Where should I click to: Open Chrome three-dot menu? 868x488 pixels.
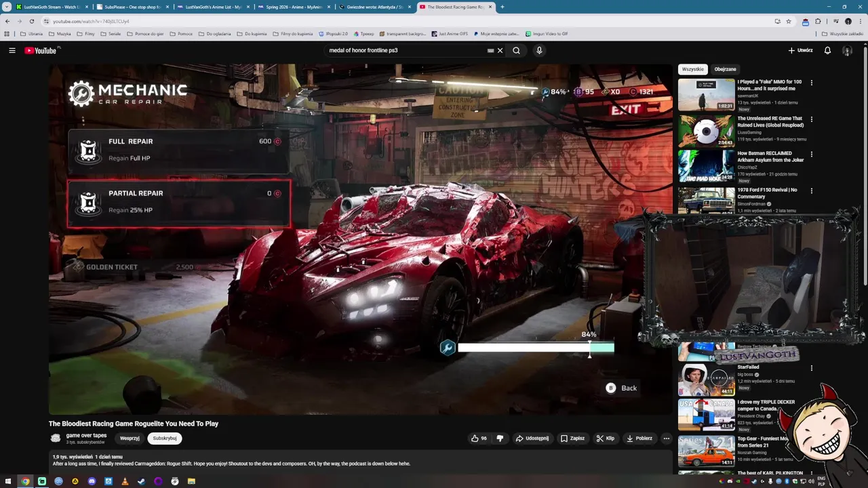(860, 21)
